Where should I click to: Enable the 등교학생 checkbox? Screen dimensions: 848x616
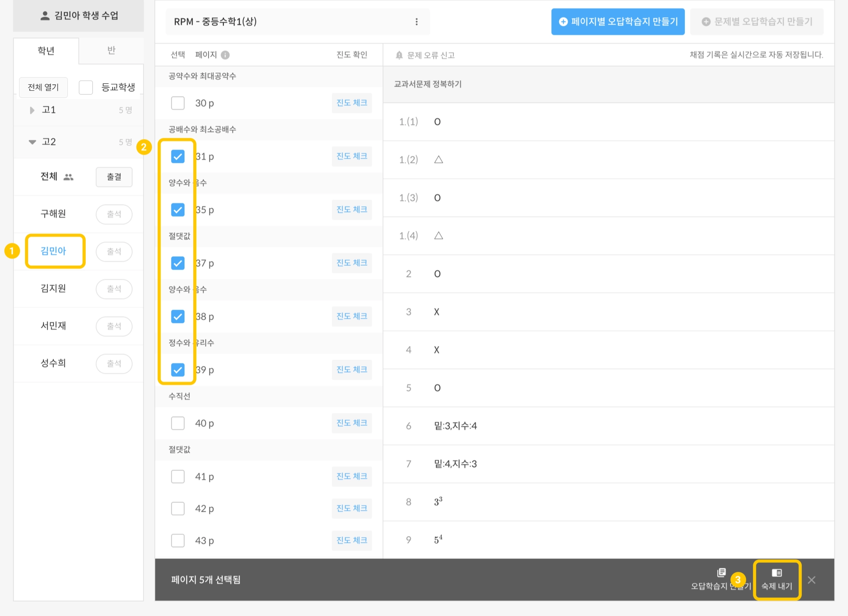[x=86, y=87]
